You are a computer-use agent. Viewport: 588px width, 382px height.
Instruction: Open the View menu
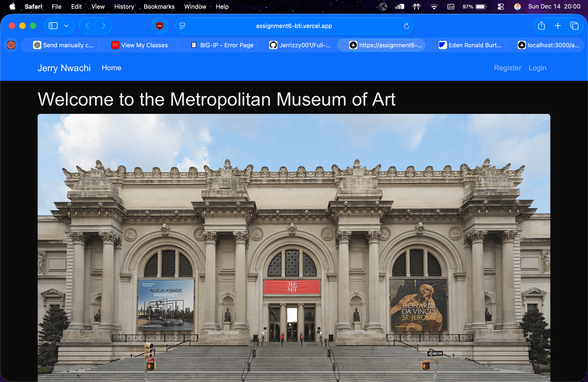[98, 7]
